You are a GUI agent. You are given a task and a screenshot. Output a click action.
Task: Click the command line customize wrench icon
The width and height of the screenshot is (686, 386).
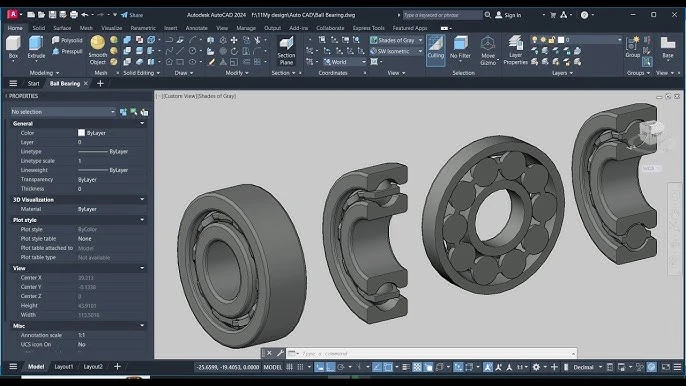(x=280, y=353)
